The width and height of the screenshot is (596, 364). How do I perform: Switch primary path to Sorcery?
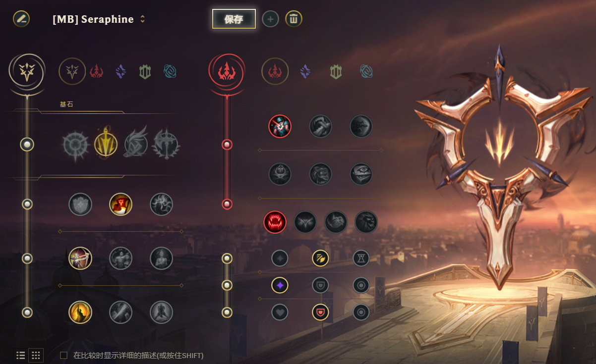[x=120, y=72]
